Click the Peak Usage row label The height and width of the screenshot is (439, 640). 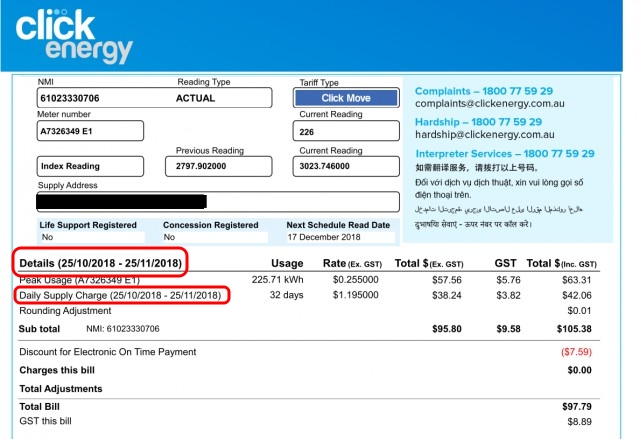80,280
